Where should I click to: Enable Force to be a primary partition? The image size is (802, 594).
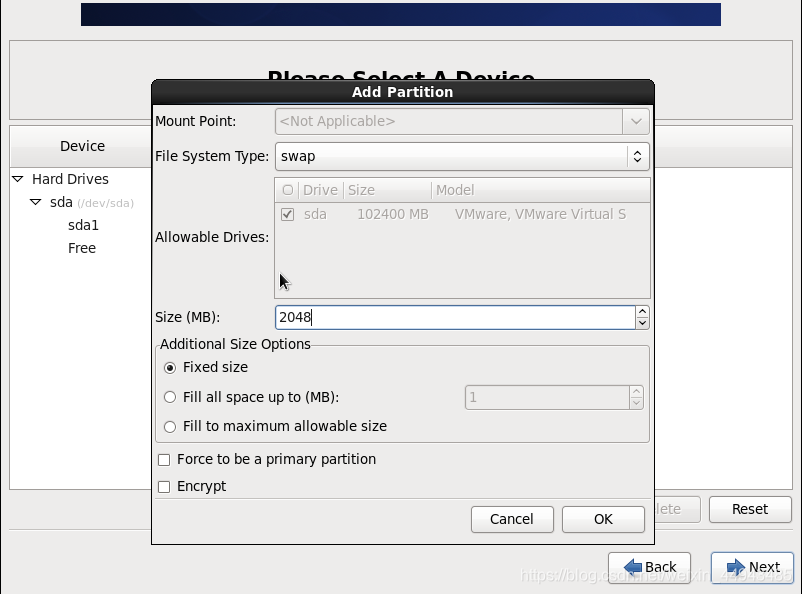click(x=164, y=460)
